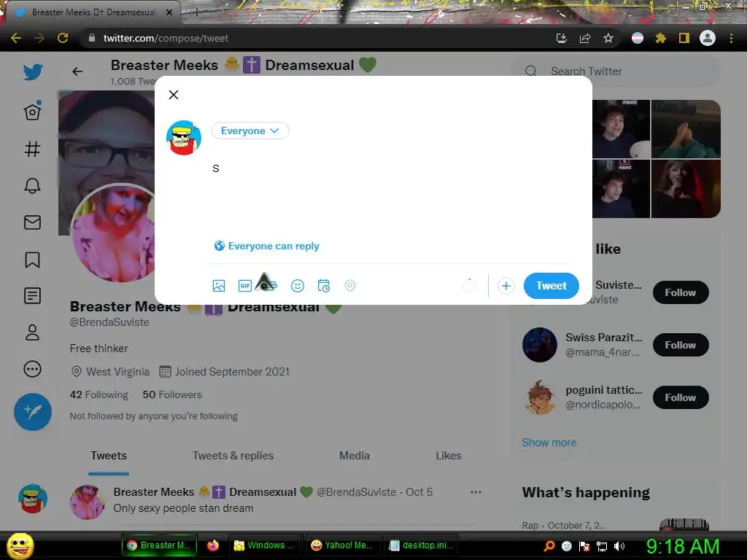Open Profile icon in sidebar
This screenshot has width=747, height=560.
pyautogui.click(x=32, y=332)
